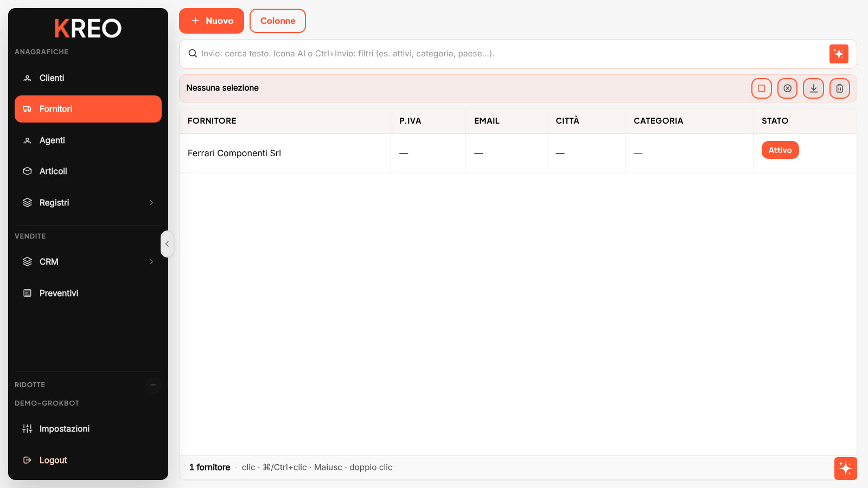Image resolution: width=868 pixels, height=488 pixels.
Task: Click the Preventivi document icon
Action: tap(27, 293)
